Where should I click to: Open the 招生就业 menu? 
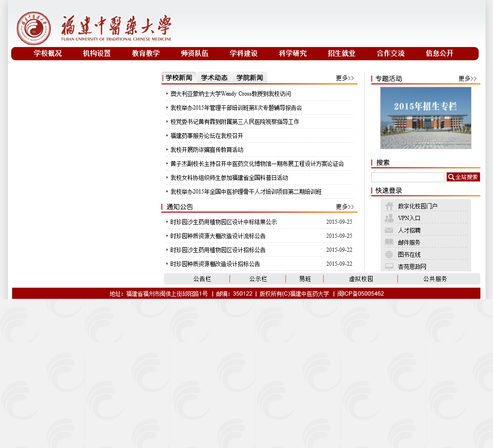pyautogui.click(x=341, y=54)
